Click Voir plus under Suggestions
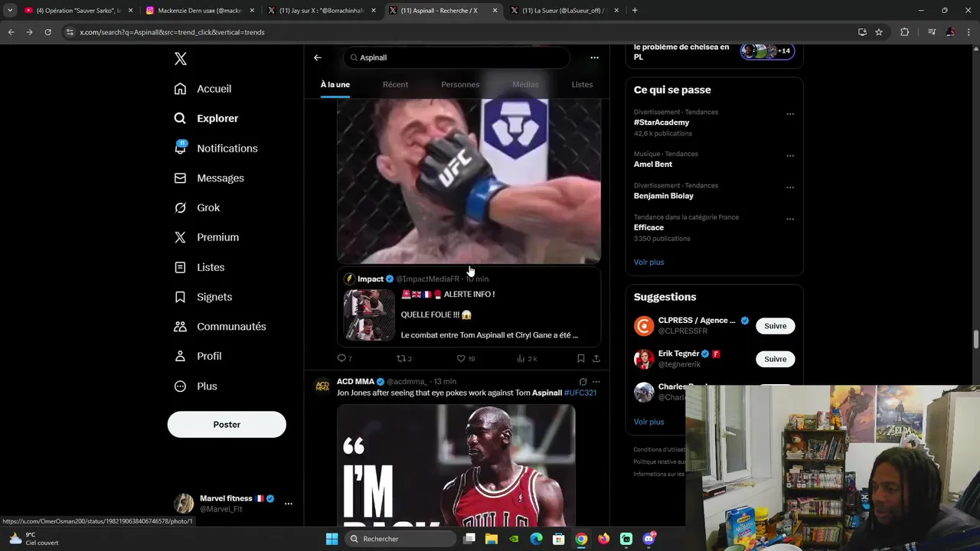Viewport: 980px width, 551px height. tap(648, 422)
